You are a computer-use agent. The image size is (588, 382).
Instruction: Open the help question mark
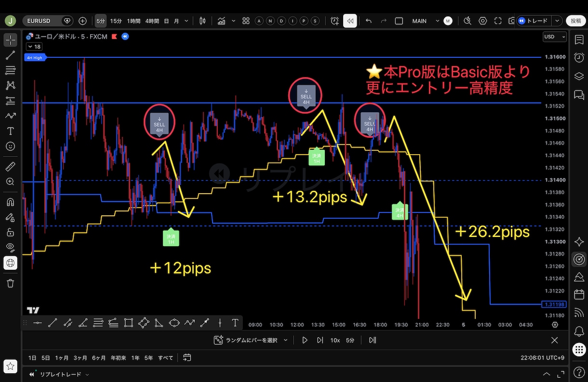pos(579,372)
